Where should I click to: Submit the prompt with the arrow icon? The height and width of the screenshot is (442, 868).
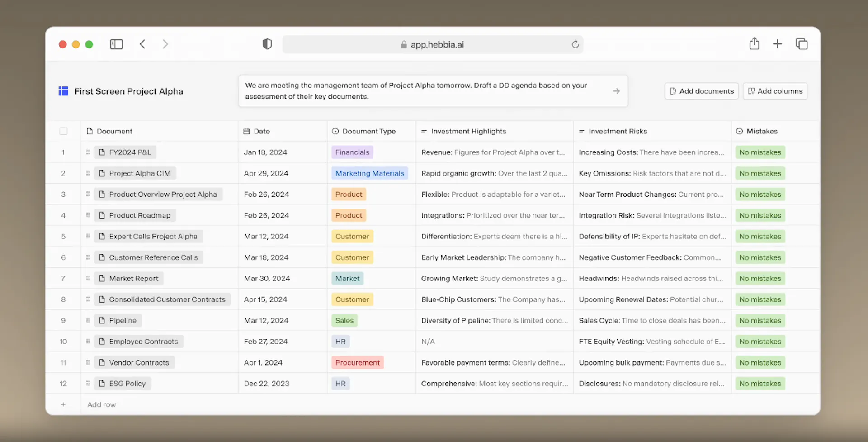click(x=616, y=91)
